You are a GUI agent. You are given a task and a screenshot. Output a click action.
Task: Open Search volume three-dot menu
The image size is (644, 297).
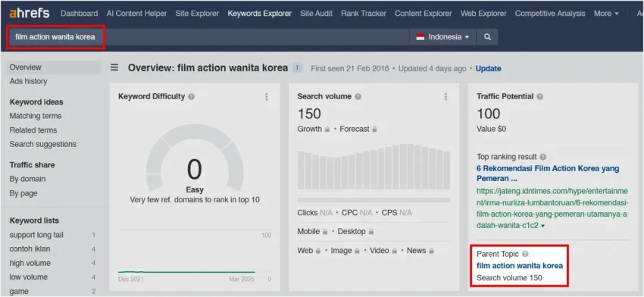pos(445,96)
